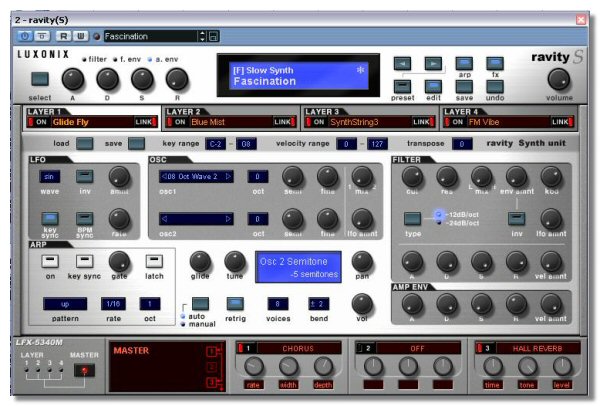This screenshot has width=600, height=406.
Task: Click osc1 next waveform arrow
Action: [x=228, y=176]
